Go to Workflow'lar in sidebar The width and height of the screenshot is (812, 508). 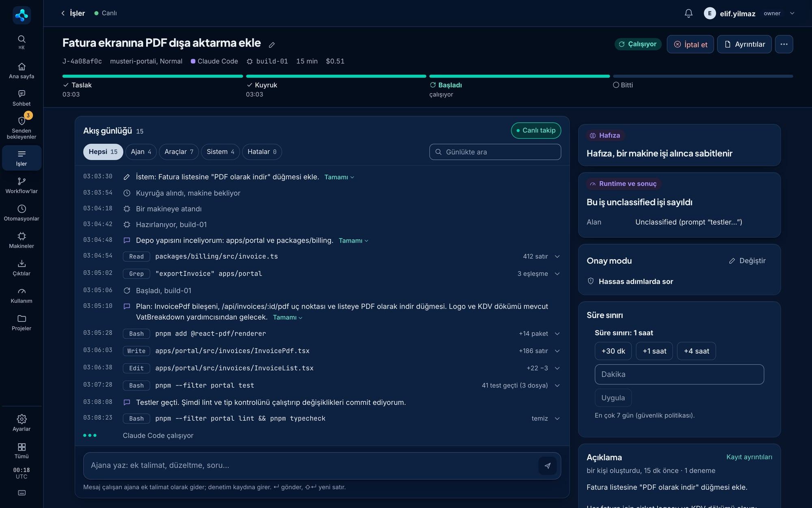(22, 185)
